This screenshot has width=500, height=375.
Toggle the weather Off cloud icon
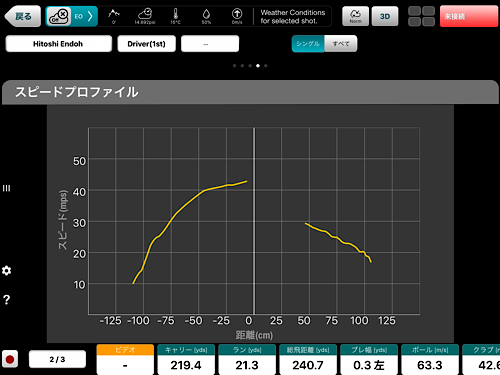pyautogui.click(x=59, y=16)
